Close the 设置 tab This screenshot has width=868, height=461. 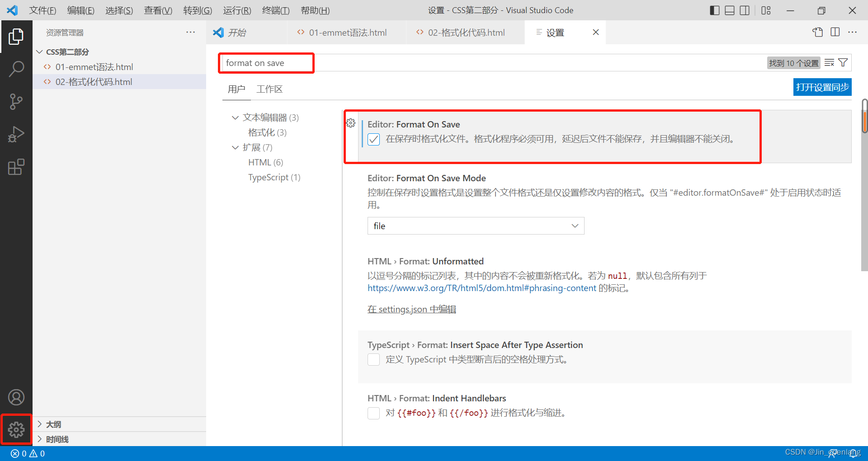596,32
